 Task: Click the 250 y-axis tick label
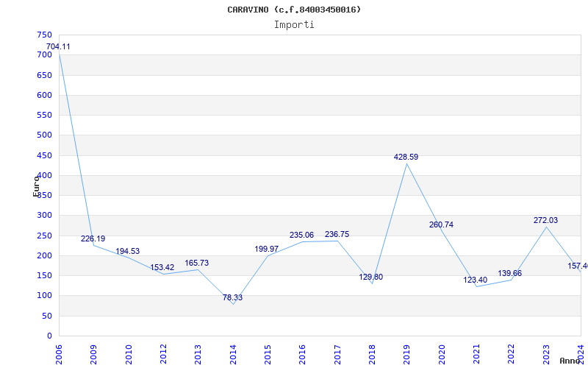click(x=44, y=236)
